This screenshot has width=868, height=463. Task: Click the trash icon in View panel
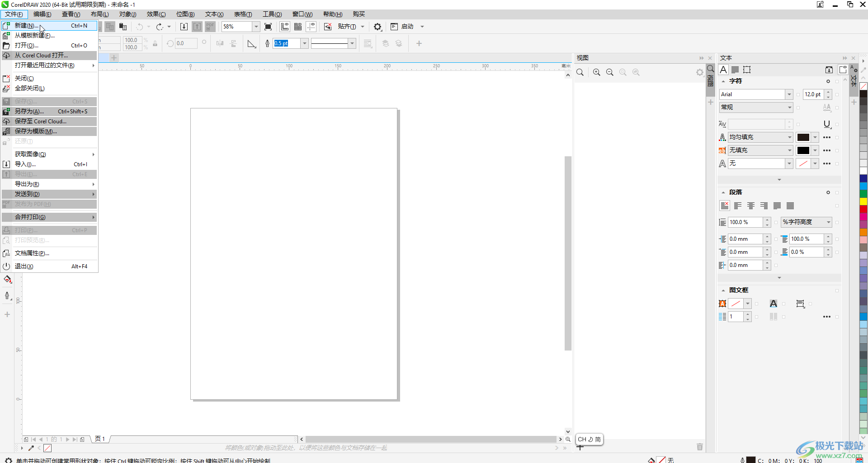(700, 447)
